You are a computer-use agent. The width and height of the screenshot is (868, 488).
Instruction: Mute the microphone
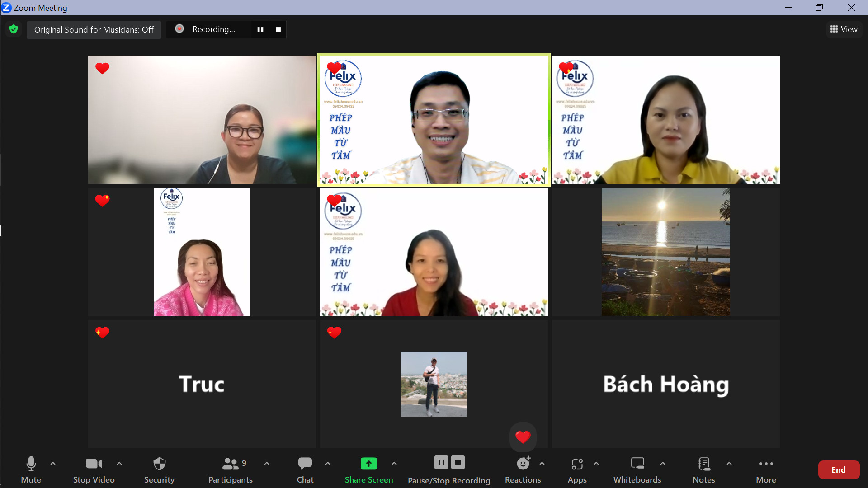[x=31, y=470]
